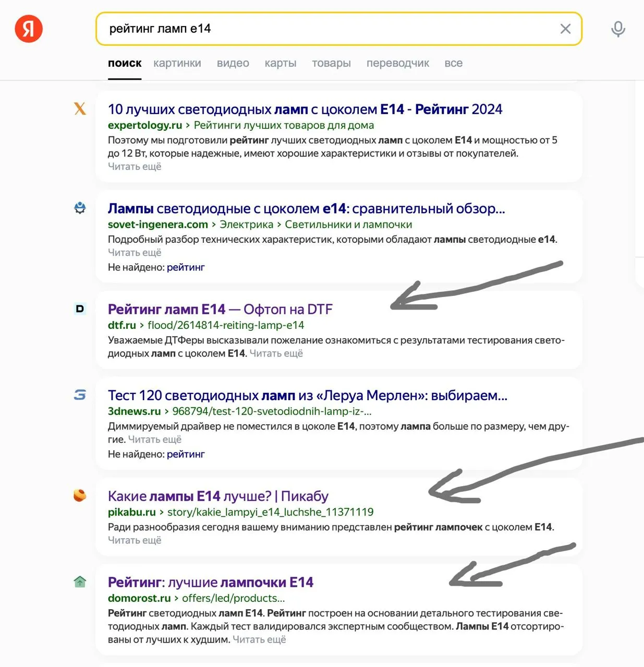Expand Читать ещё under expertology result
The width and height of the screenshot is (644, 667).
click(135, 167)
